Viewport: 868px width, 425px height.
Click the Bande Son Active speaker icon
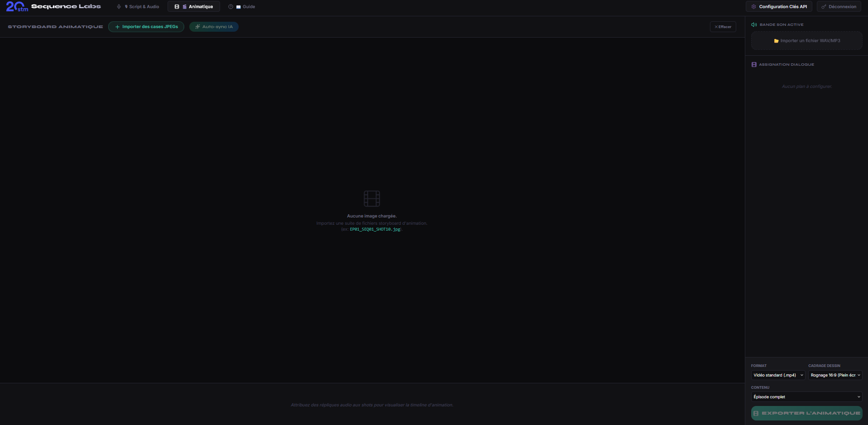[754, 25]
